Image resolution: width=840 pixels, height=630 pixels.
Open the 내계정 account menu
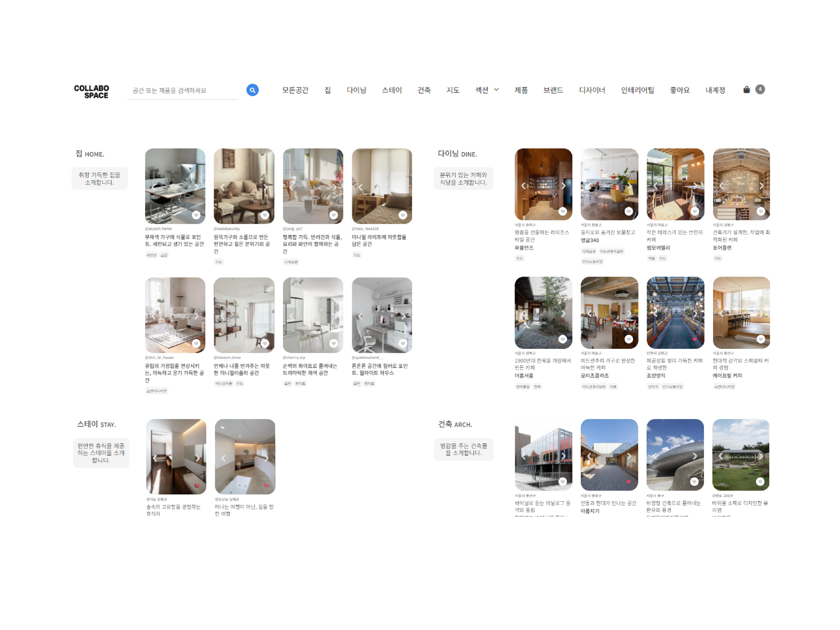[x=715, y=90]
